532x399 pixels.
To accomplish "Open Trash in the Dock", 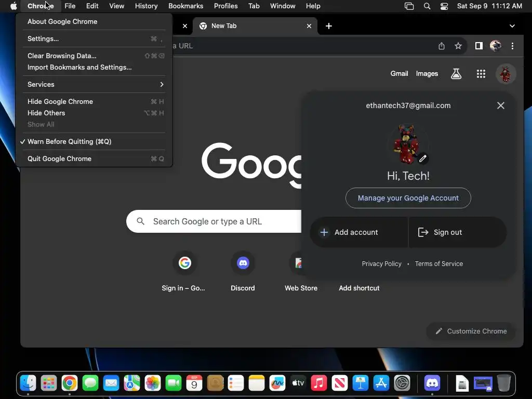I will click(x=504, y=383).
